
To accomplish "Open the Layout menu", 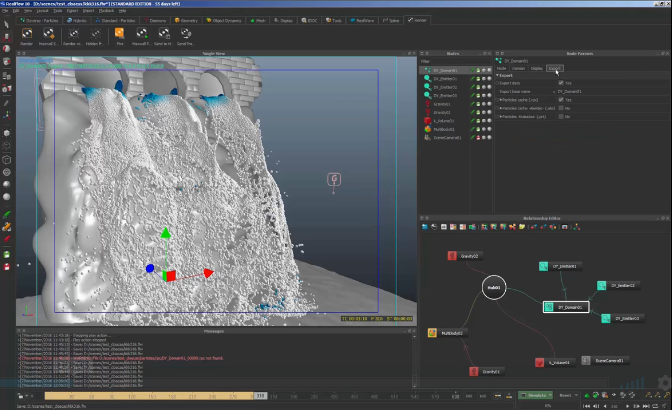I will tap(42, 10).
